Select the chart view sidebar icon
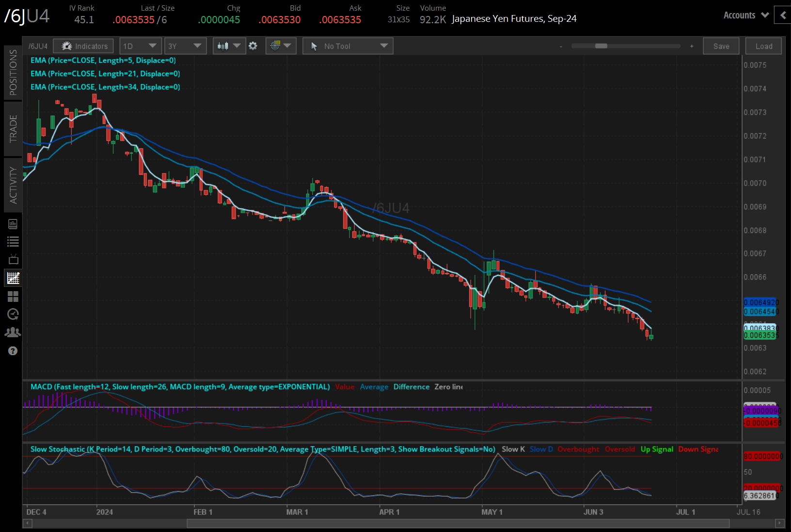791x532 pixels. pyautogui.click(x=13, y=278)
